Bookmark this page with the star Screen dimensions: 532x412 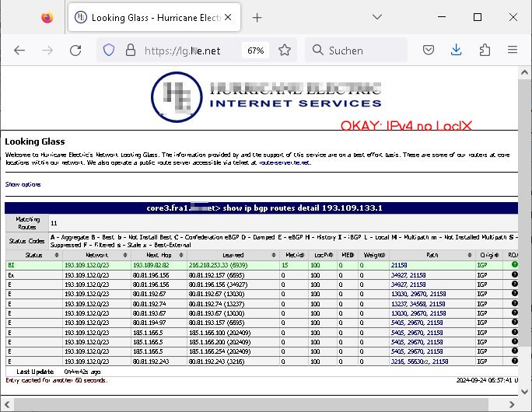click(x=285, y=51)
